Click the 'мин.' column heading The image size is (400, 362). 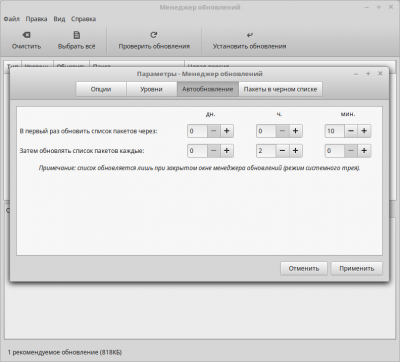[348, 114]
